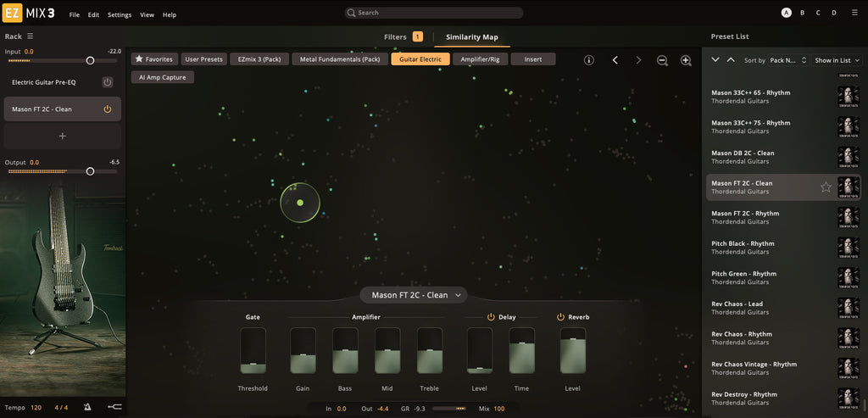868x418 pixels.
Task: Open the Settings menu
Action: pos(120,15)
